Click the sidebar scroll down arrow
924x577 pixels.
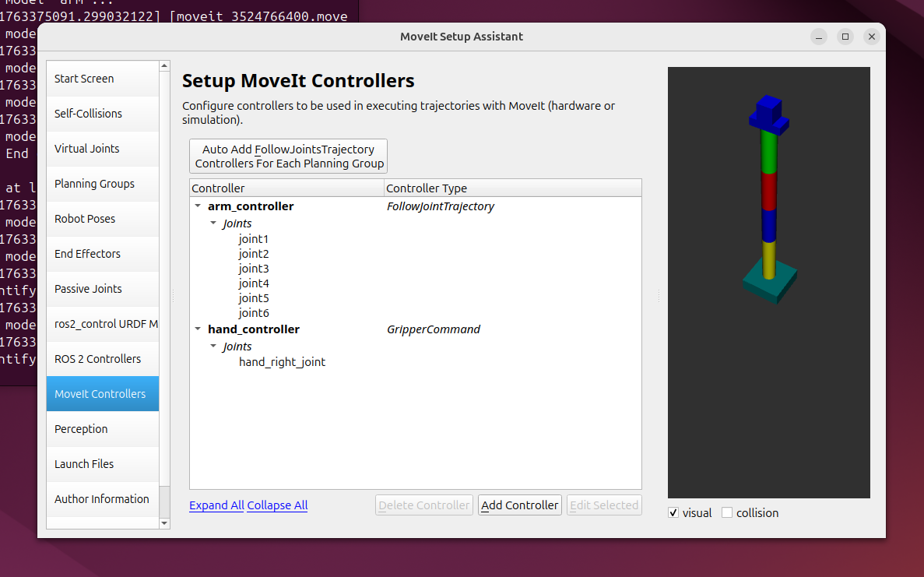pyautogui.click(x=164, y=523)
